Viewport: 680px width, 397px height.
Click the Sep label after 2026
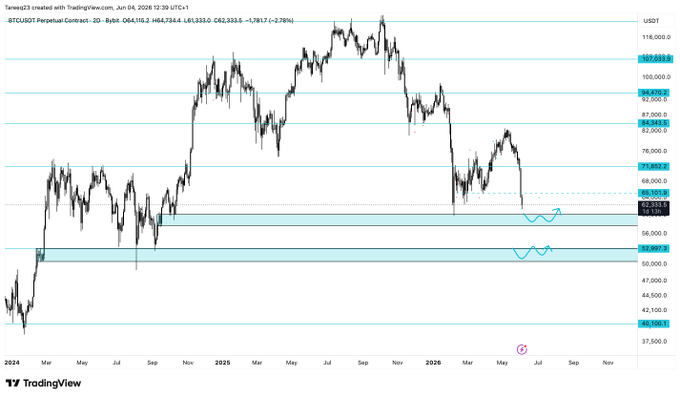tap(574, 363)
